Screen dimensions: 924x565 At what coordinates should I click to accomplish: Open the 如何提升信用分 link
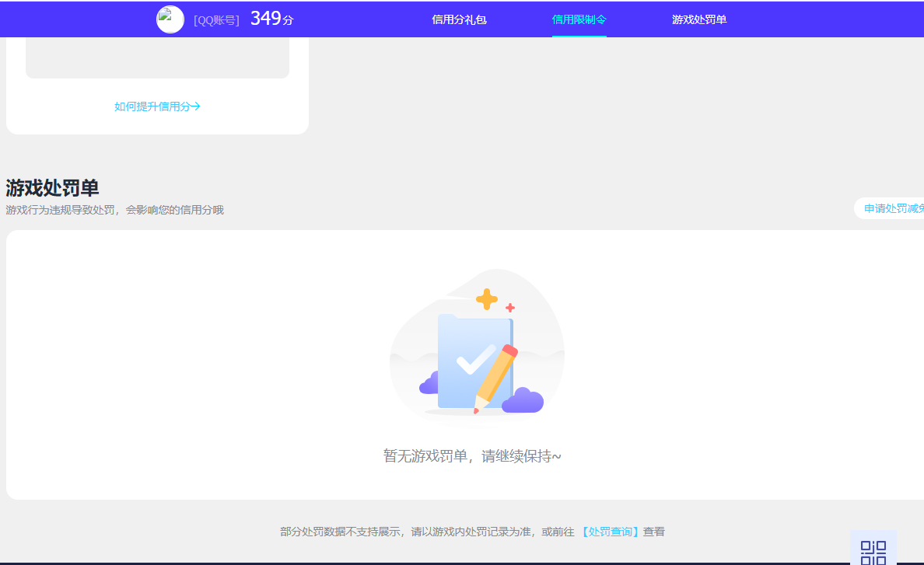157,106
